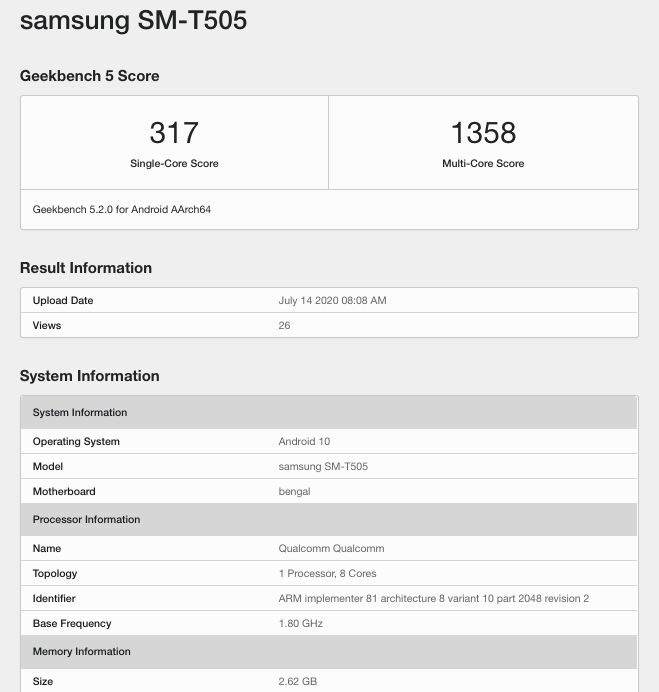Click the gray System Information table header
Viewport: 659px width, 692px height.
pyautogui.click(x=329, y=412)
